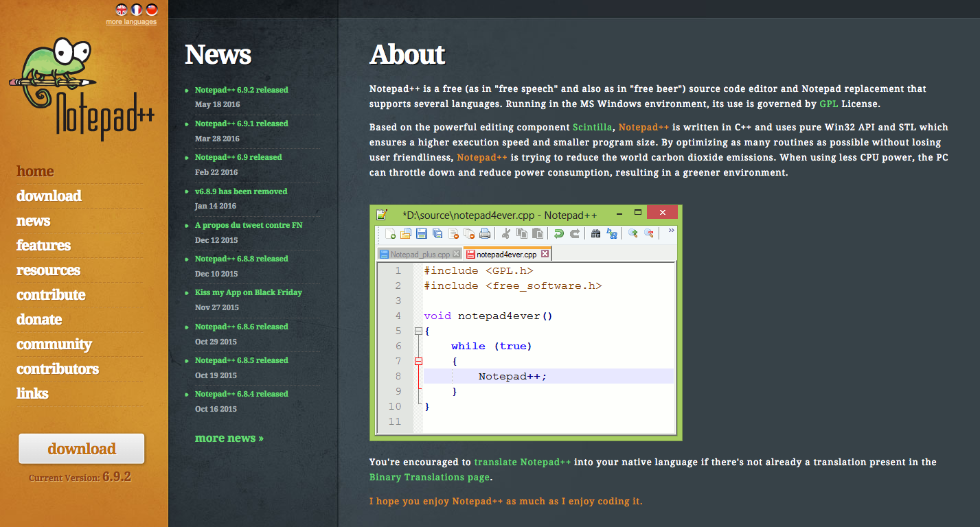Open the Scintilla link
This screenshot has width=980, height=527.
593,127
